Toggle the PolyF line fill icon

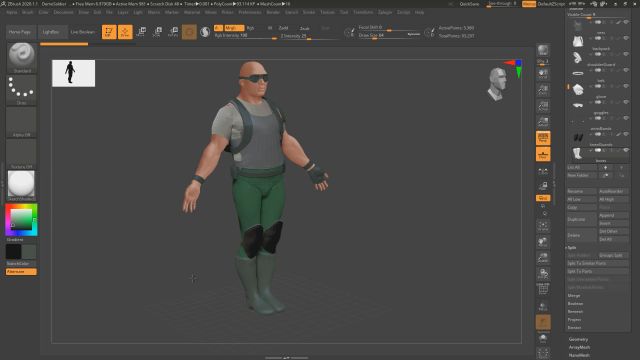tap(543, 290)
